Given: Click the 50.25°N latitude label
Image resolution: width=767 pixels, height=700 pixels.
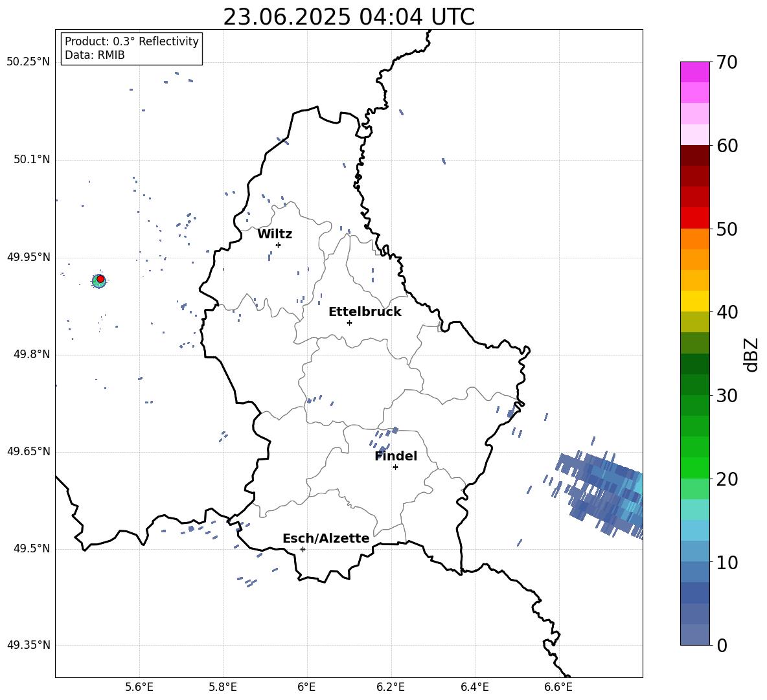Looking at the screenshot, I should click(29, 62).
